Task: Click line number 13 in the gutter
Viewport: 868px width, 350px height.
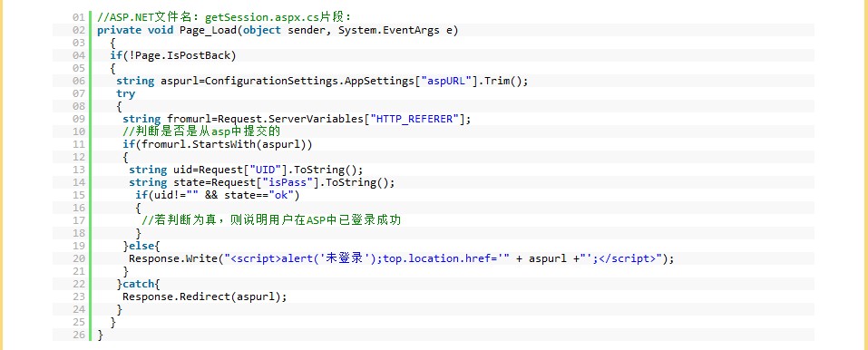Action: point(78,170)
